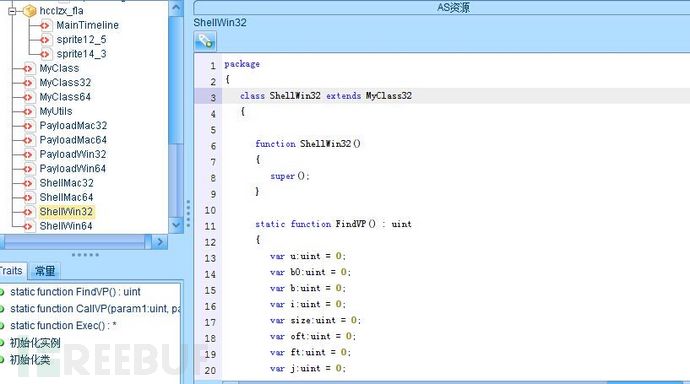
Task: Open the ShellMac64 script
Action: pyautogui.click(x=66, y=197)
